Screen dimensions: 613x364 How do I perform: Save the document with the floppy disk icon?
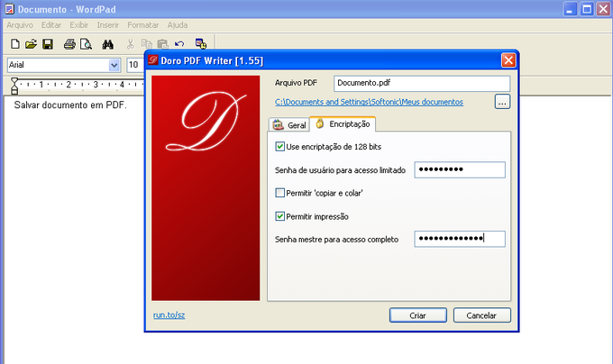(48, 44)
